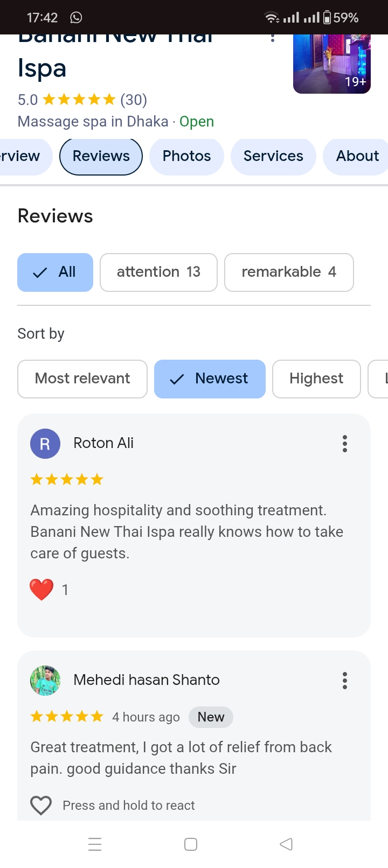Sort reviews by Highest rating
This screenshot has height=868, width=388.
[x=316, y=379]
